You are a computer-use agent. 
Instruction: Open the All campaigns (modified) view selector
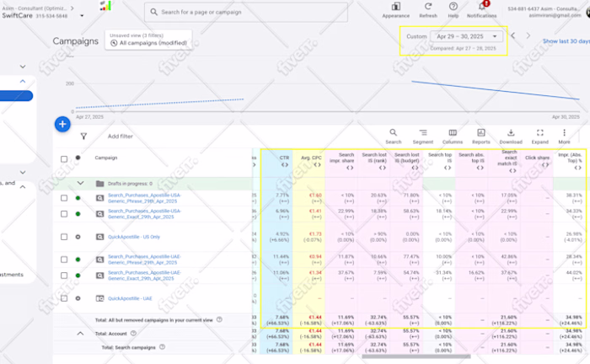(148, 40)
